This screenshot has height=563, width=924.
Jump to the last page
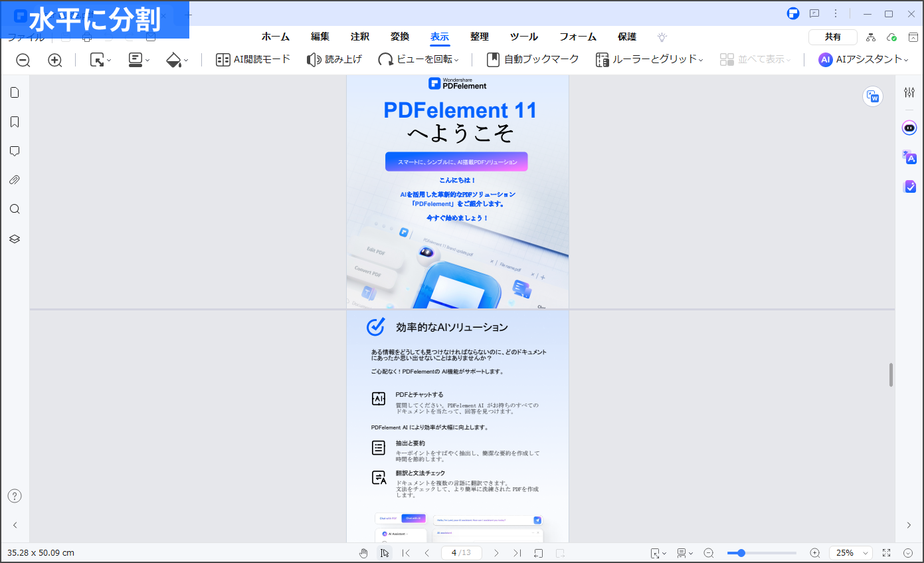517,553
